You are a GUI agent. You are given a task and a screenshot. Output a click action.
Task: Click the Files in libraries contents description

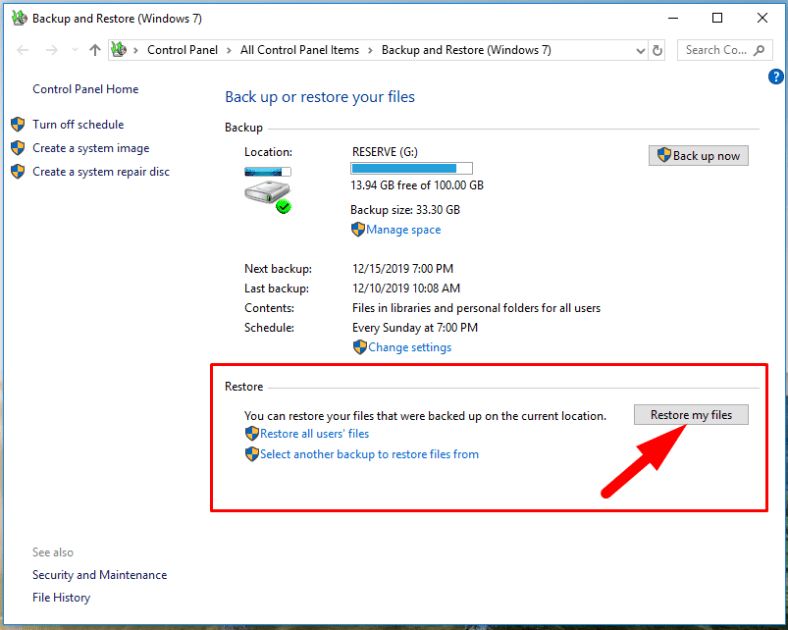[x=476, y=308]
